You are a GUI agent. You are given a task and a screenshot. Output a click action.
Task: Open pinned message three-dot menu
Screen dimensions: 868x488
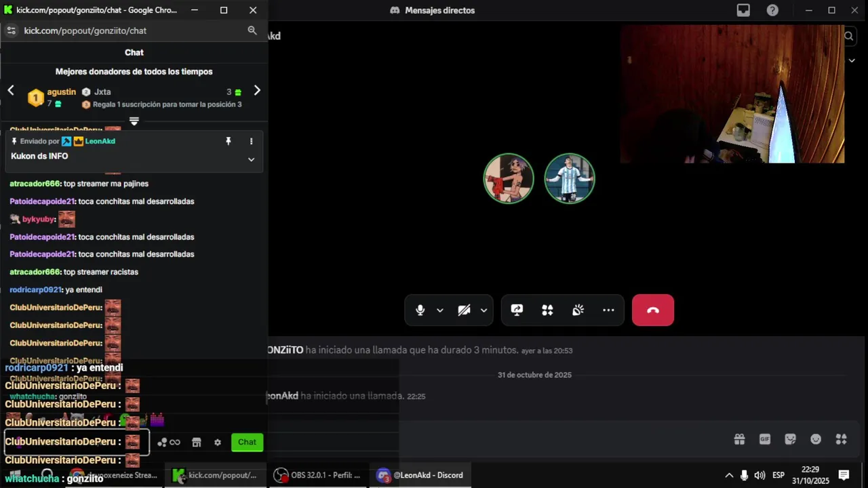pyautogui.click(x=251, y=141)
